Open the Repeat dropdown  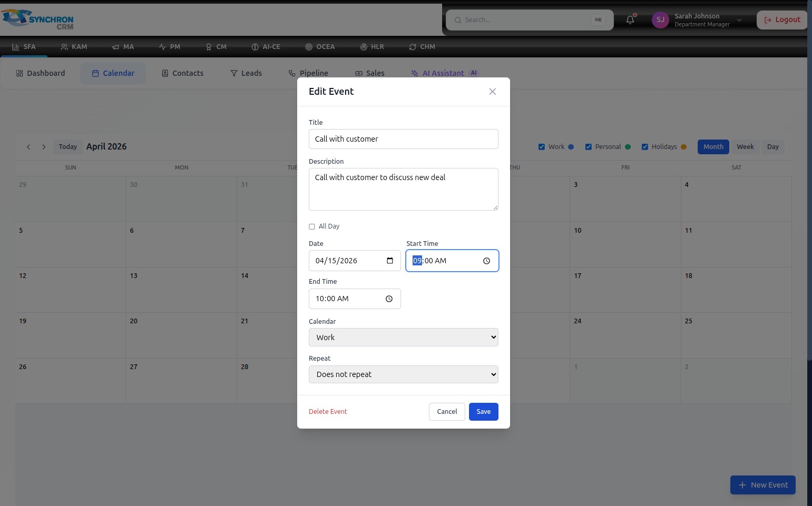[403, 374]
